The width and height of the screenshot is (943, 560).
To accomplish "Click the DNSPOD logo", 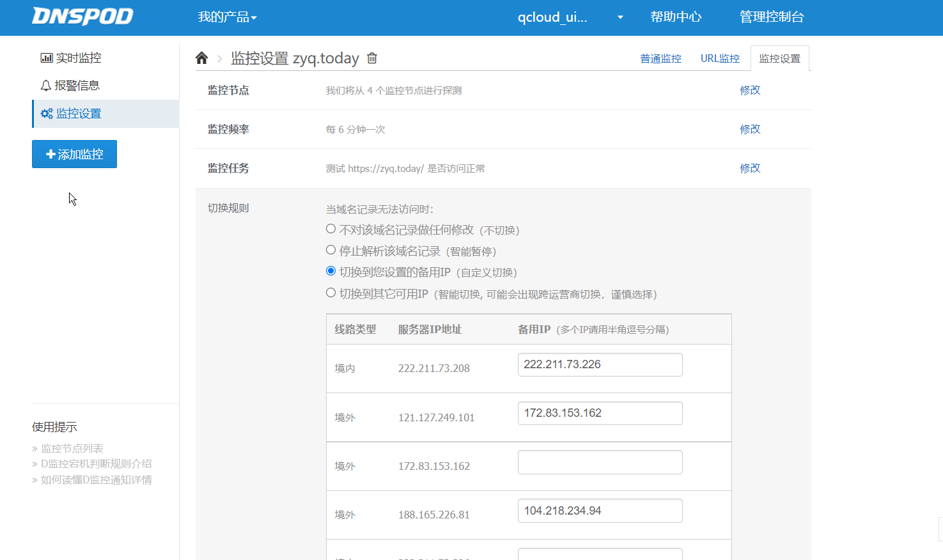I will pos(82,17).
